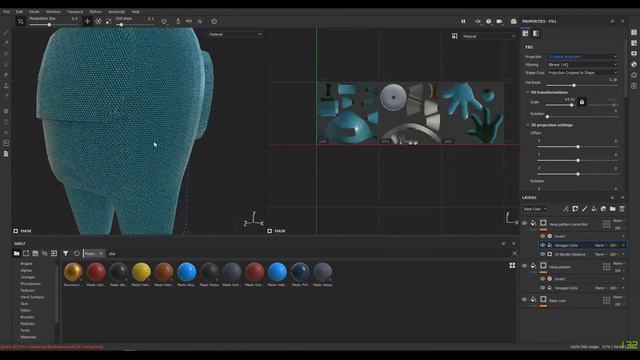This screenshot has width=640, height=360.
Task: Toggle visibility of second Invert effect
Action: pos(542,279)
